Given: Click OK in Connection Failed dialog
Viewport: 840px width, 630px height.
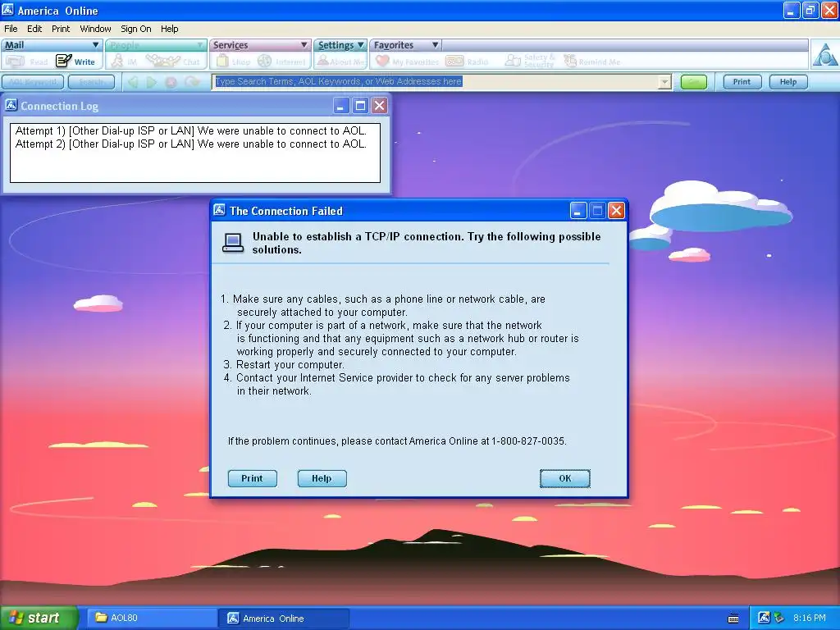Looking at the screenshot, I should (564, 478).
